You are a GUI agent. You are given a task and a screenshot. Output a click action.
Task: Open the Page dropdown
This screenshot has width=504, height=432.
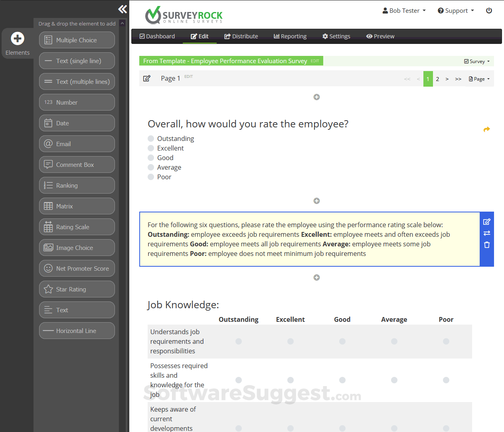pos(479,79)
